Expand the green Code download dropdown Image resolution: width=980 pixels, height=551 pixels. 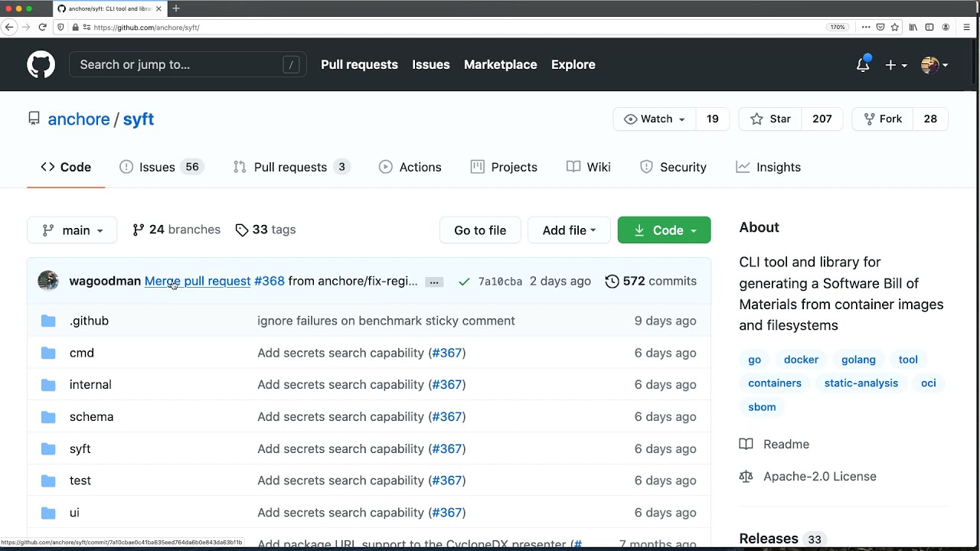click(664, 230)
